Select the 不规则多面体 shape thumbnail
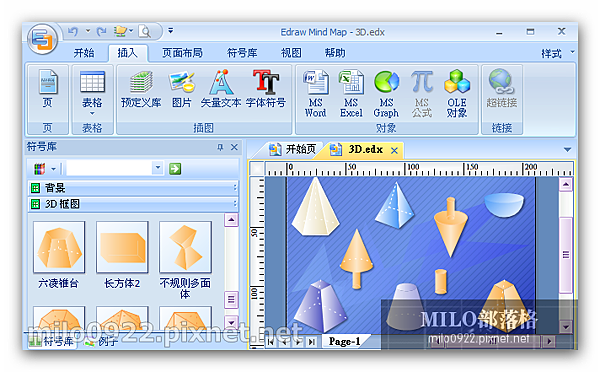This screenshot has height=372, width=600. pyautogui.click(x=185, y=247)
